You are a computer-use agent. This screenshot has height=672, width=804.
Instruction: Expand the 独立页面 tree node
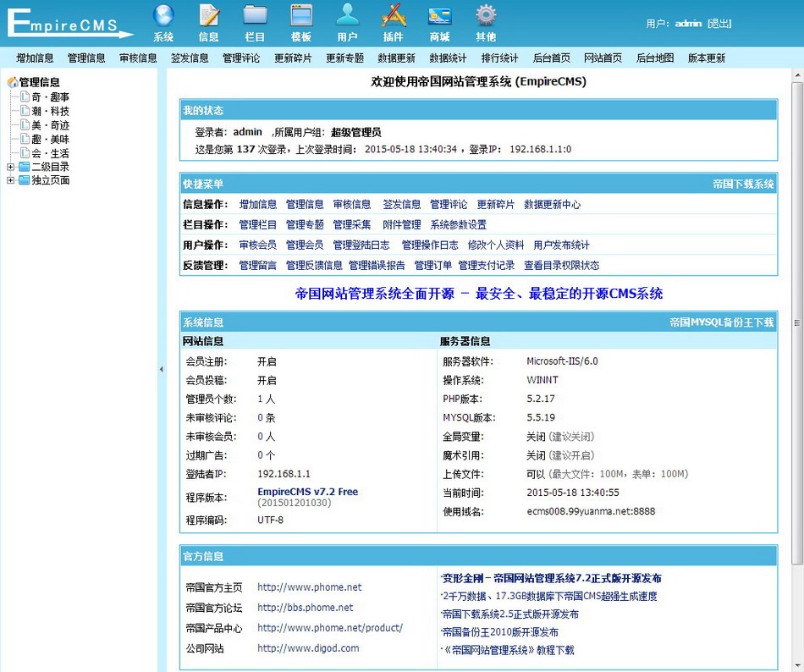point(10,180)
